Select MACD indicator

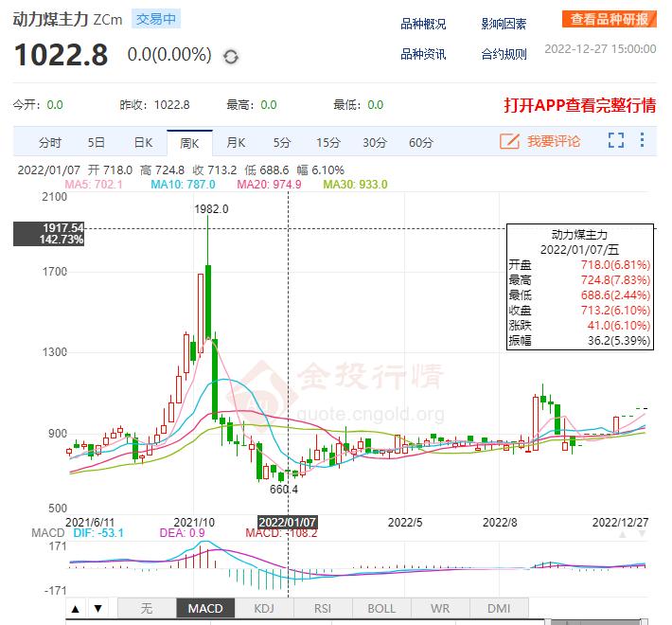[205, 608]
